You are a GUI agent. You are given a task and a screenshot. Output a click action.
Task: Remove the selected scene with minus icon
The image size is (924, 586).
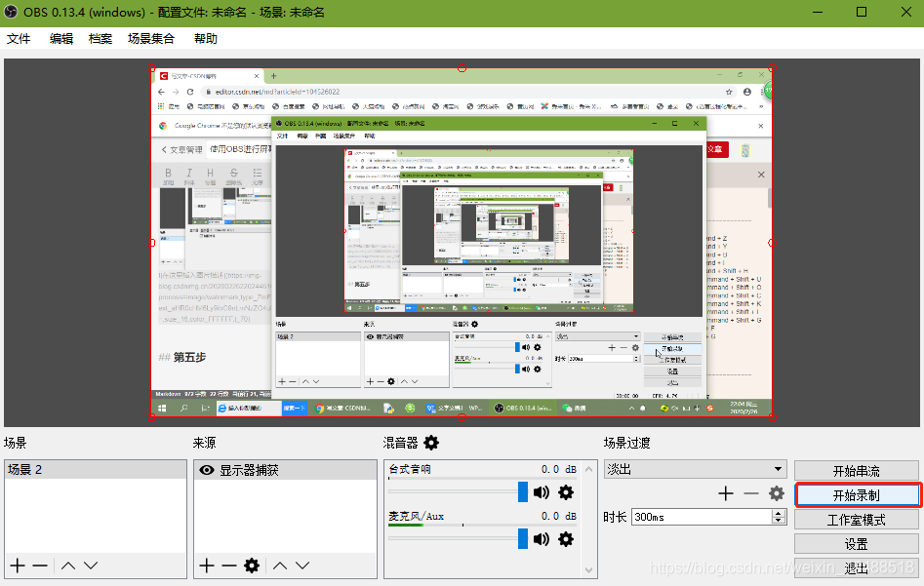(40, 566)
